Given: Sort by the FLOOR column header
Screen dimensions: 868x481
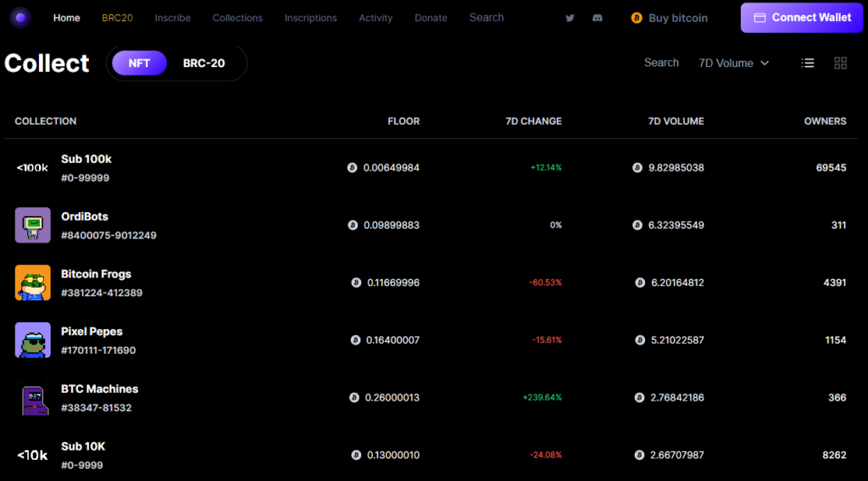Looking at the screenshot, I should tap(403, 120).
